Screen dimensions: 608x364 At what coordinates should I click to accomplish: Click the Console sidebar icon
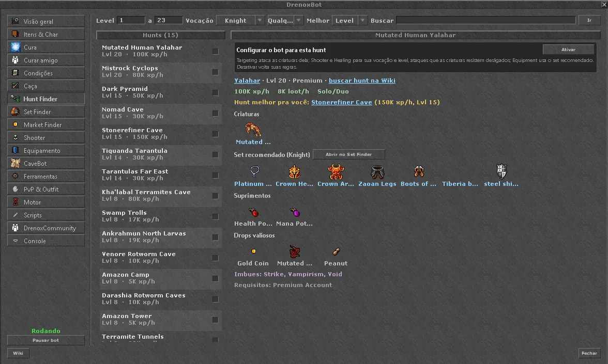pyautogui.click(x=15, y=241)
